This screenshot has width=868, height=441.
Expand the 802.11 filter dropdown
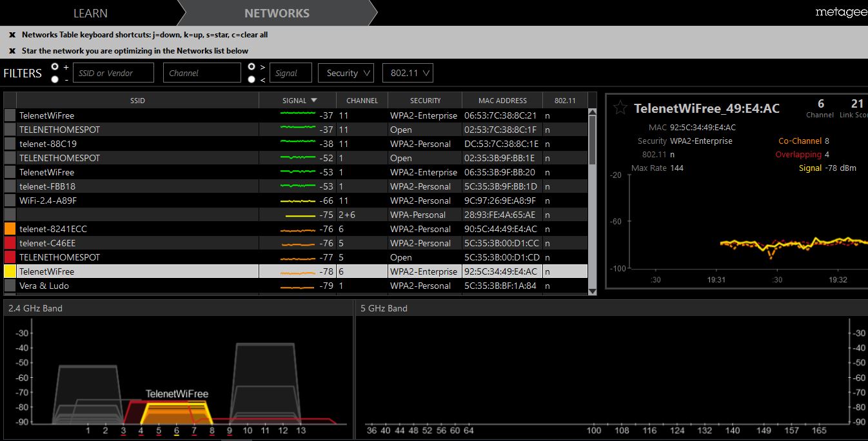point(407,73)
